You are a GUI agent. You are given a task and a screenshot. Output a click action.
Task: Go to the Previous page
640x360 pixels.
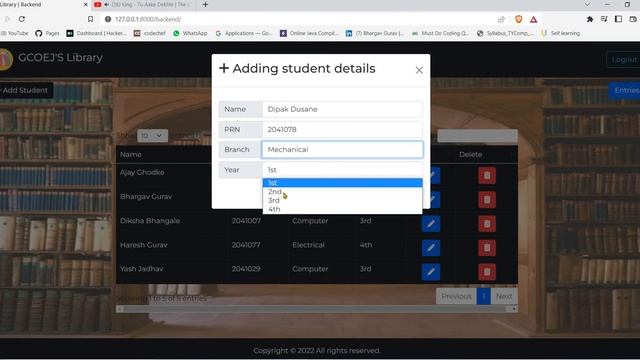coord(456,296)
